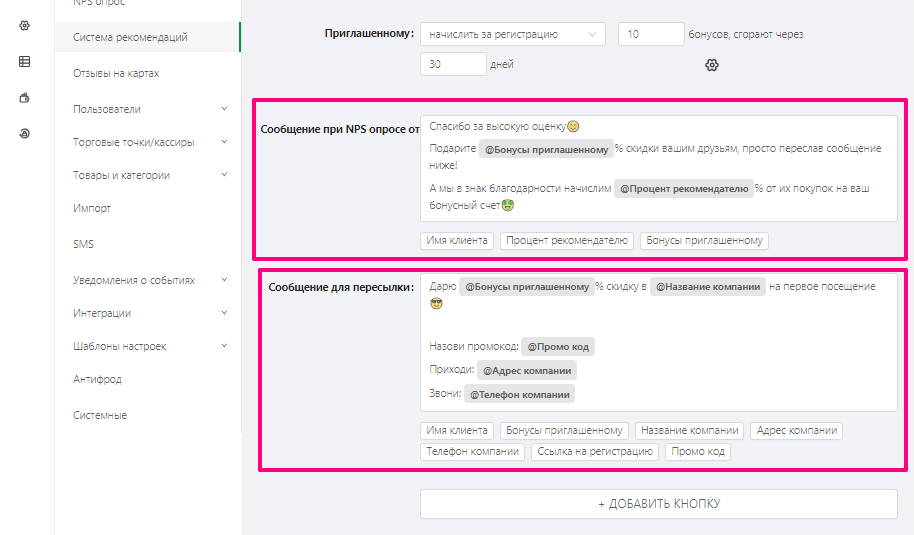Insert Название компании tag button
This screenshot has height=535, width=914.
coord(690,431)
